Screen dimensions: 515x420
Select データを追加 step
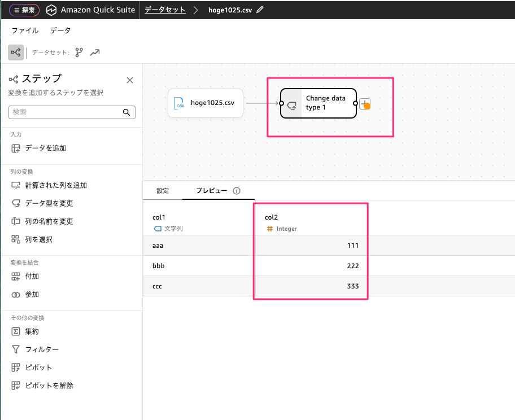(x=45, y=148)
